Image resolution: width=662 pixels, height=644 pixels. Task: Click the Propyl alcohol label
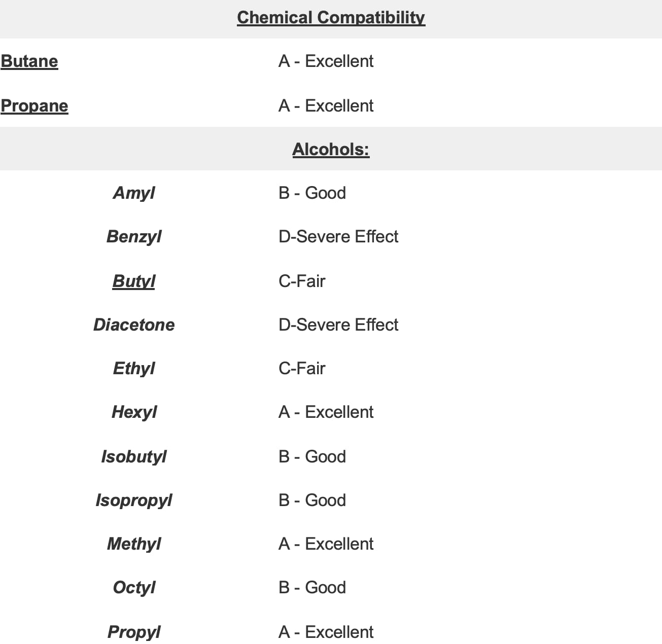(134, 632)
